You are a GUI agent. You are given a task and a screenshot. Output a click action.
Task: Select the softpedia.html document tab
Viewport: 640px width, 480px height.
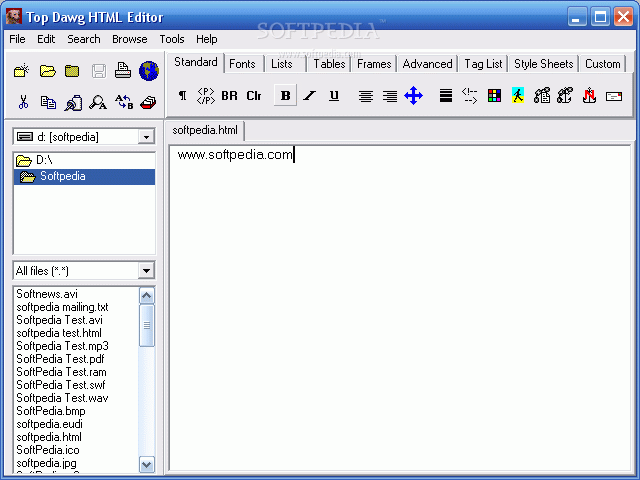[x=205, y=130]
